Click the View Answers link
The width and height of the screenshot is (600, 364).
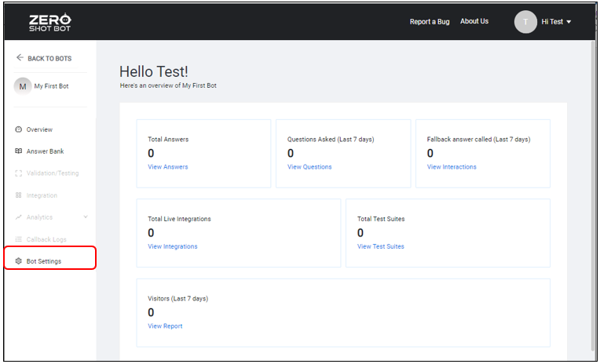point(167,167)
